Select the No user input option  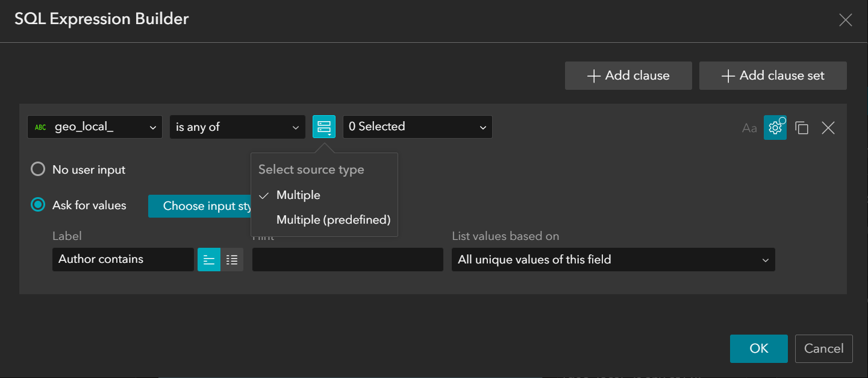tap(38, 169)
